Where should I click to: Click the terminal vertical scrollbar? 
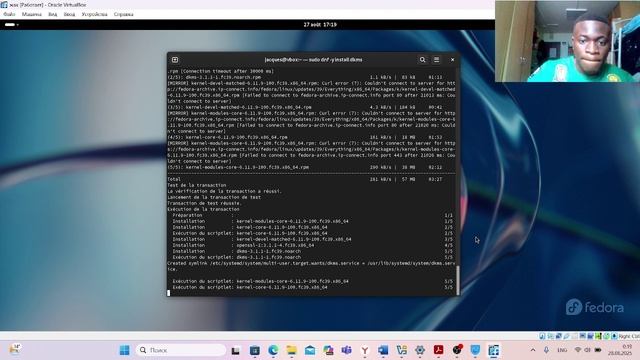[458, 280]
